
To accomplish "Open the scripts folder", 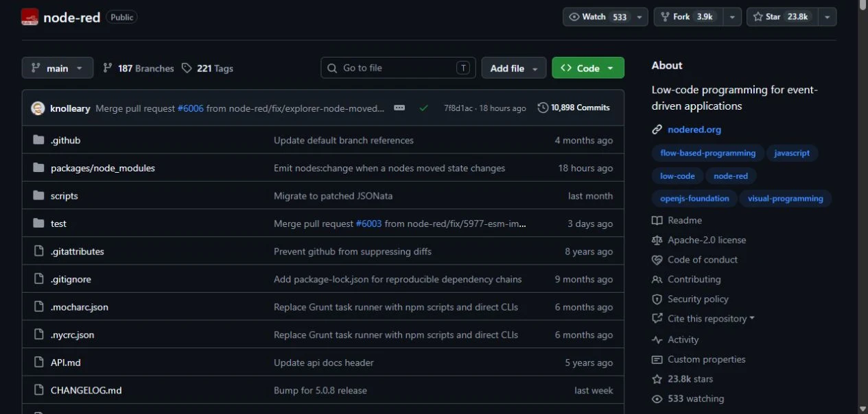I will coord(64,196).
